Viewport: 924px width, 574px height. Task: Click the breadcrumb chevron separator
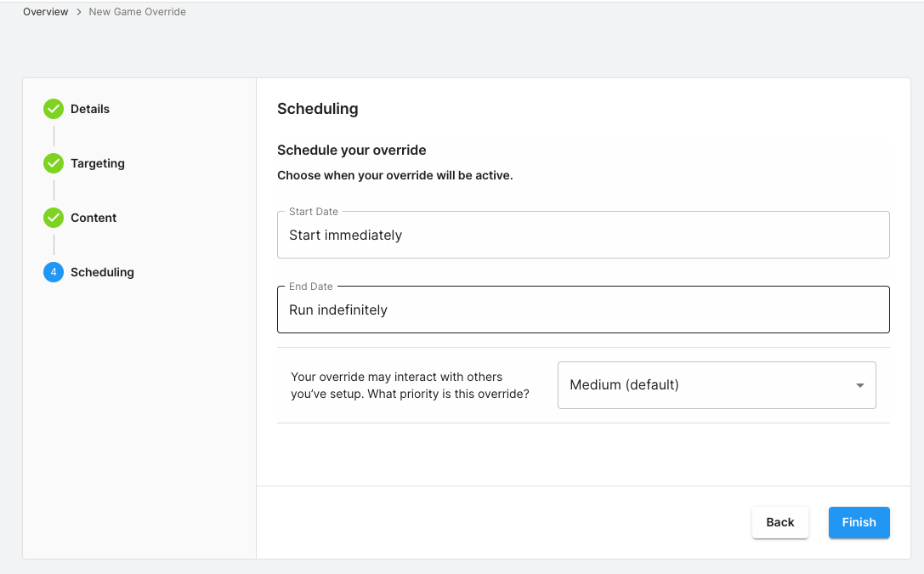tap(78, 12)
